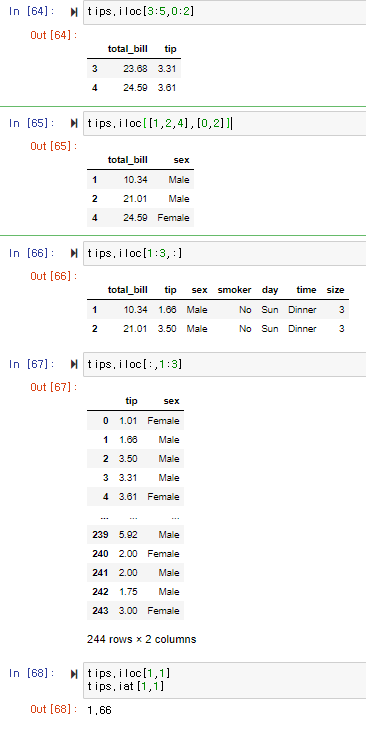The height and width of the screenshot is (729, 366).
Task: Click tip value 1.01 in Out [67]
Action: [x=128, y=421]
